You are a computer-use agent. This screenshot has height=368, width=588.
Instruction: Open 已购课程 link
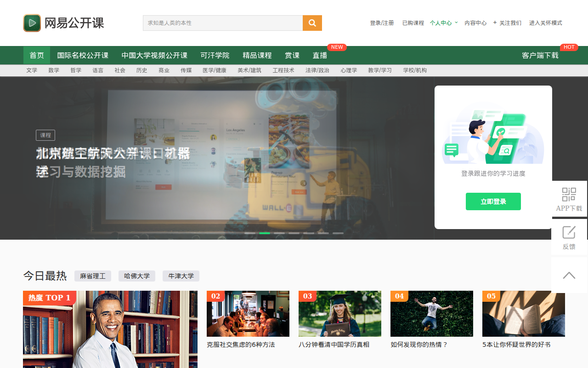(413, 23)
